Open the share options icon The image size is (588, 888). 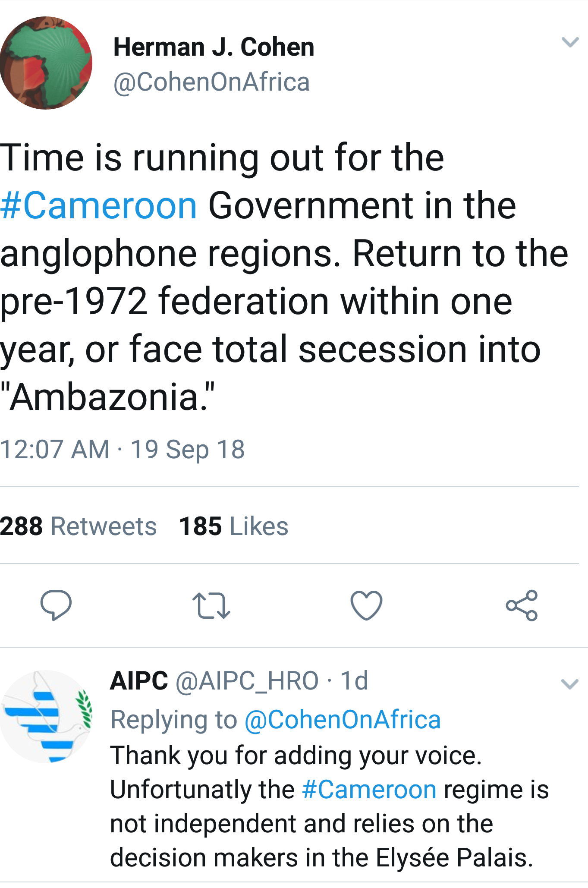[x=522, y=605]
